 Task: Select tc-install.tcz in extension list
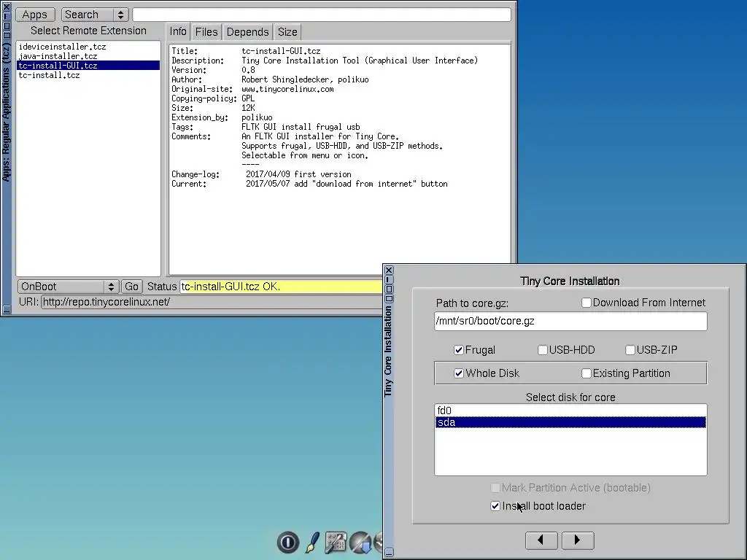(x=88, y=75)
